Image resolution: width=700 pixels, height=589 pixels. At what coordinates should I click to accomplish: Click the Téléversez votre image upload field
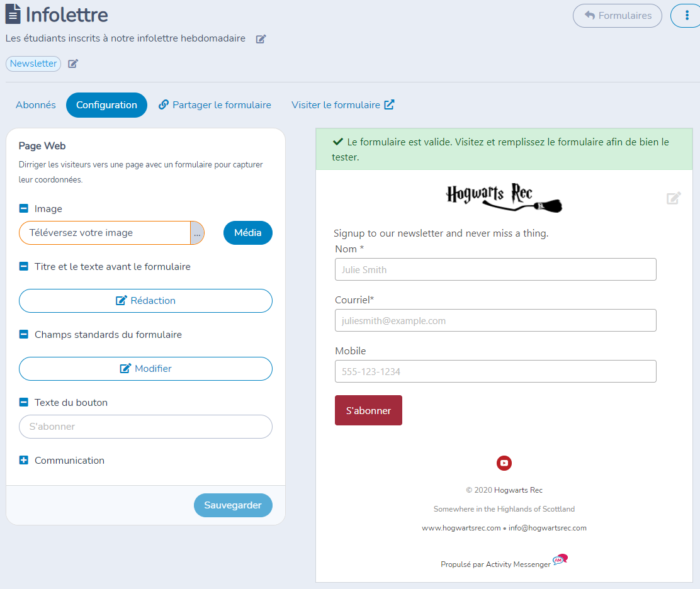point(105,232)
